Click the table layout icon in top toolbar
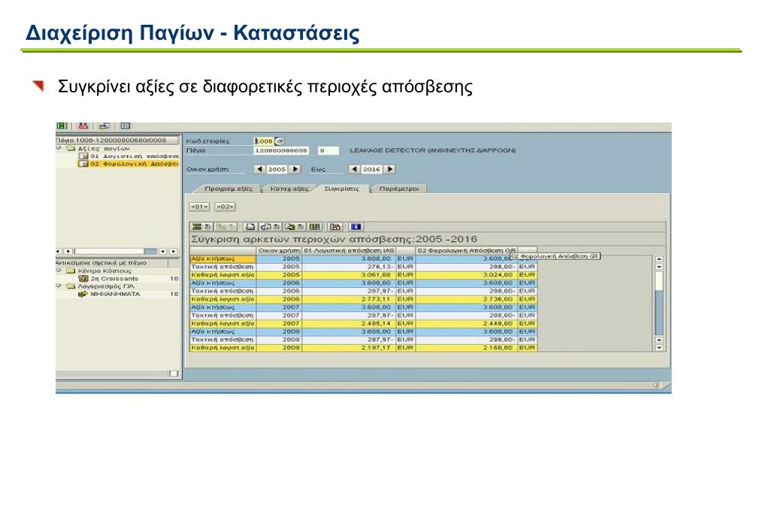The image size is (769, 532). (x=126, y=126)
